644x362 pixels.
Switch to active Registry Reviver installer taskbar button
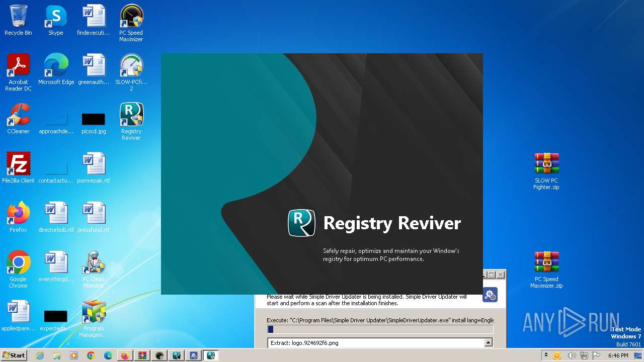point(211,355)
